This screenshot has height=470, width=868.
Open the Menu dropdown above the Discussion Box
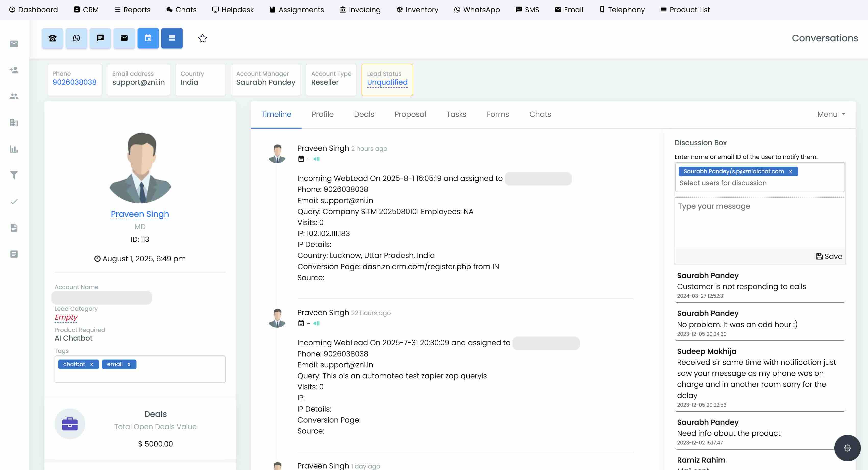830,114
